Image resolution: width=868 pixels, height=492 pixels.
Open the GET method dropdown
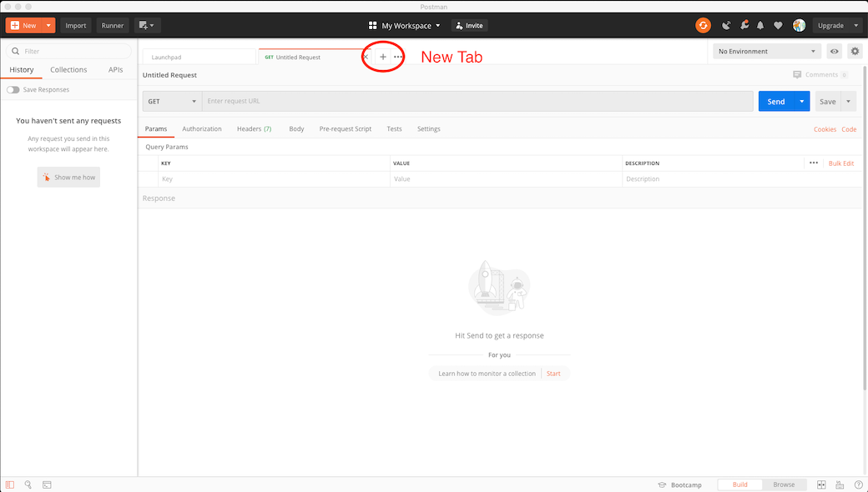pyautogui.click(x=172, y=101)
